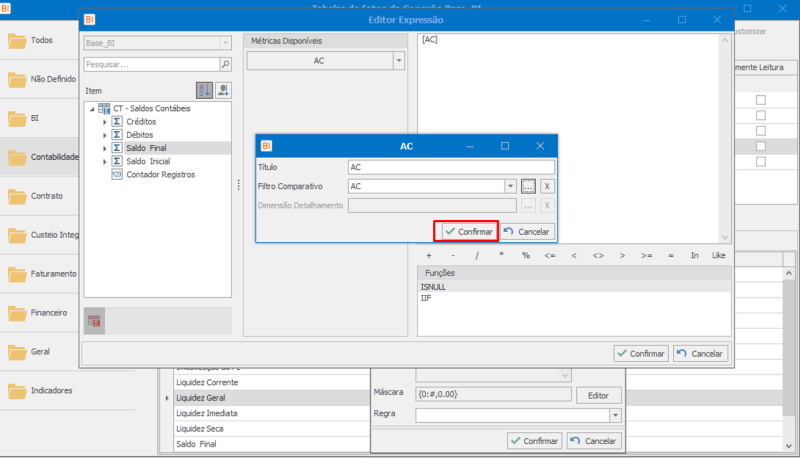Open the Filtro Comparativo dropdown arrow
The width and height of the screenshot is (800, 458).
pyautogui.click(x=510, y=186)
